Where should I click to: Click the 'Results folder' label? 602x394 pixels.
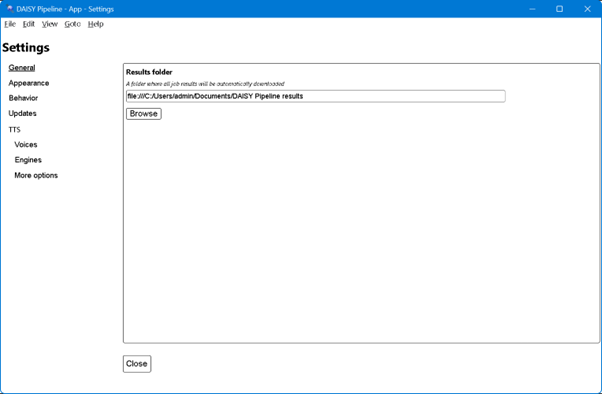coord(149,72)
